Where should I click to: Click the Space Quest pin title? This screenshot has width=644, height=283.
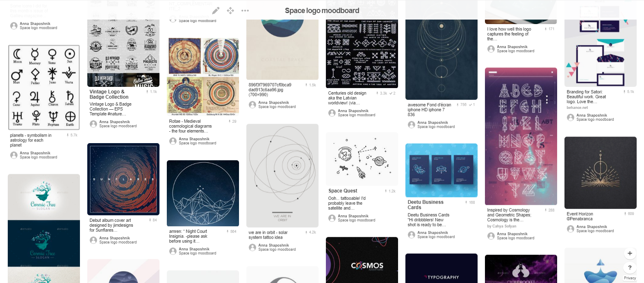[x=343, y=191]
